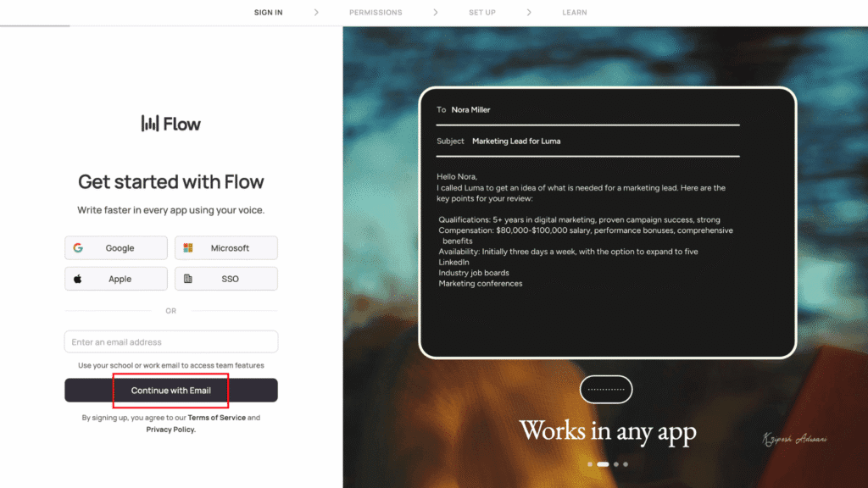Click the chevron after SET UP
This screenshot has height=488, width=868.
[x=529, y=12]
